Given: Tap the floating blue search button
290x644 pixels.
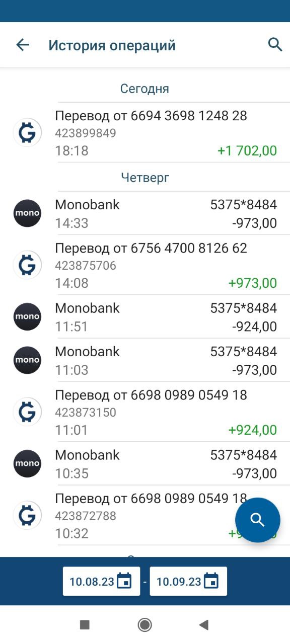Looking at the screenshot, I should pos(257,520).
